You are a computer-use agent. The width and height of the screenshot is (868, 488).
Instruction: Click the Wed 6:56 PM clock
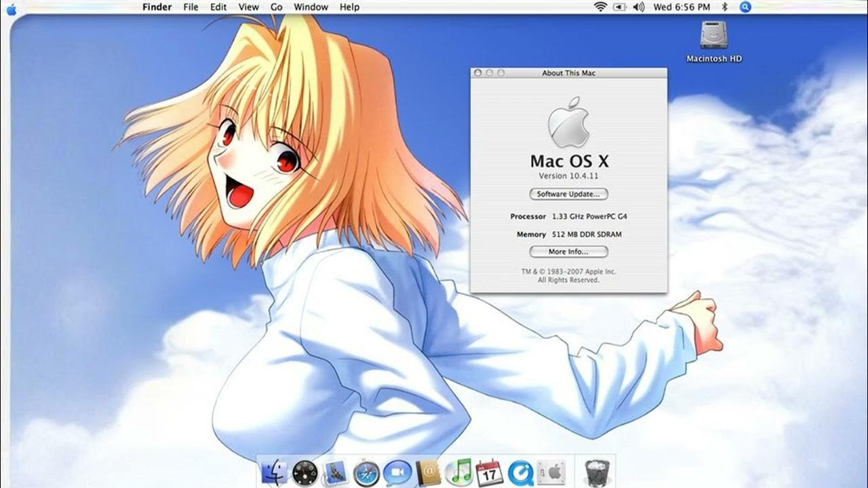pyautogui.click(x=682, y=7)
